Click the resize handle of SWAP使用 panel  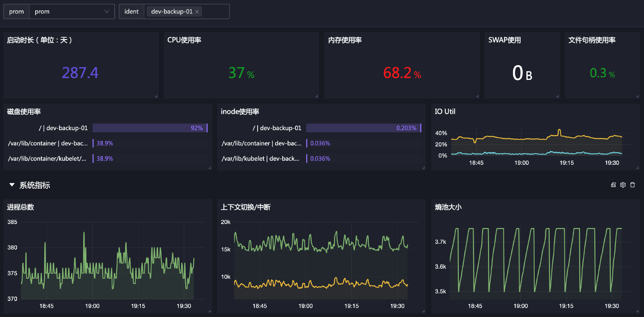[x=557, y=96]
